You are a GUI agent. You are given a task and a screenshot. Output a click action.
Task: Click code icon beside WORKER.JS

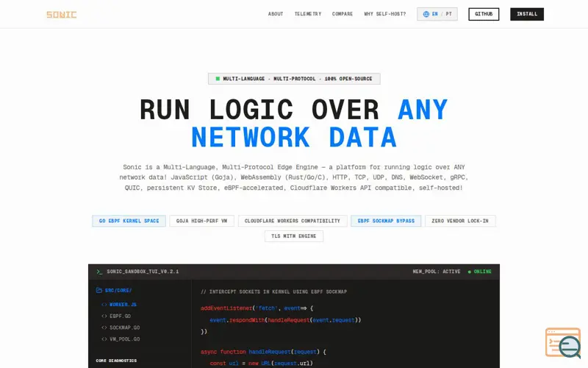pos(104,305)
